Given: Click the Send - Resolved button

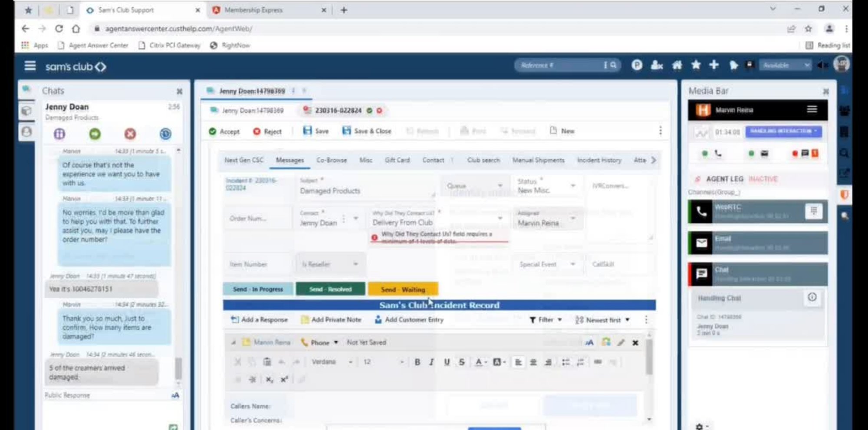Looking at the screenshot, I should (330, 289).
